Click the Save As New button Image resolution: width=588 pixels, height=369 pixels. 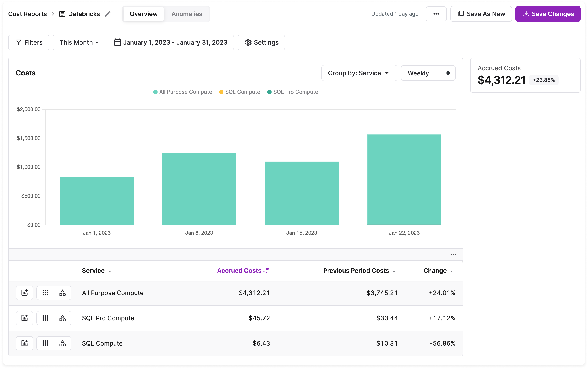coord(481,14)
